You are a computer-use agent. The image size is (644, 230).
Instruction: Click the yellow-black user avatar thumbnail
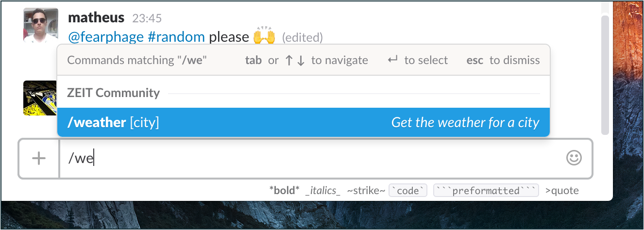(40, 98)
